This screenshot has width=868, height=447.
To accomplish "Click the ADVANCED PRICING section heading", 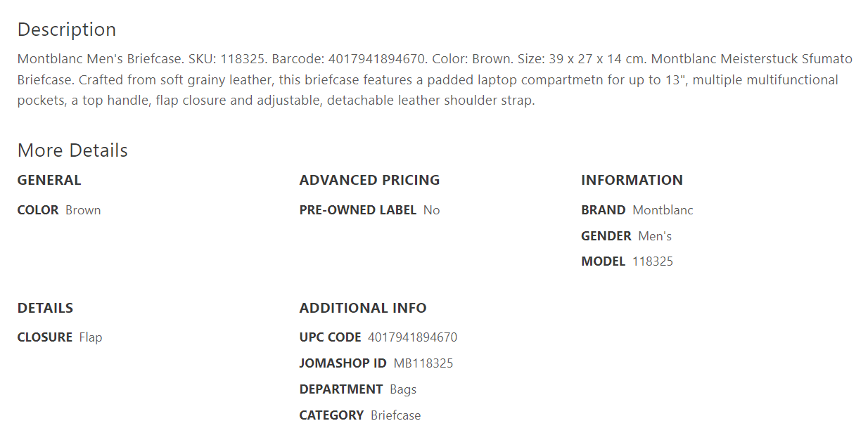I will pyautogui.click(x=369, y=180).
